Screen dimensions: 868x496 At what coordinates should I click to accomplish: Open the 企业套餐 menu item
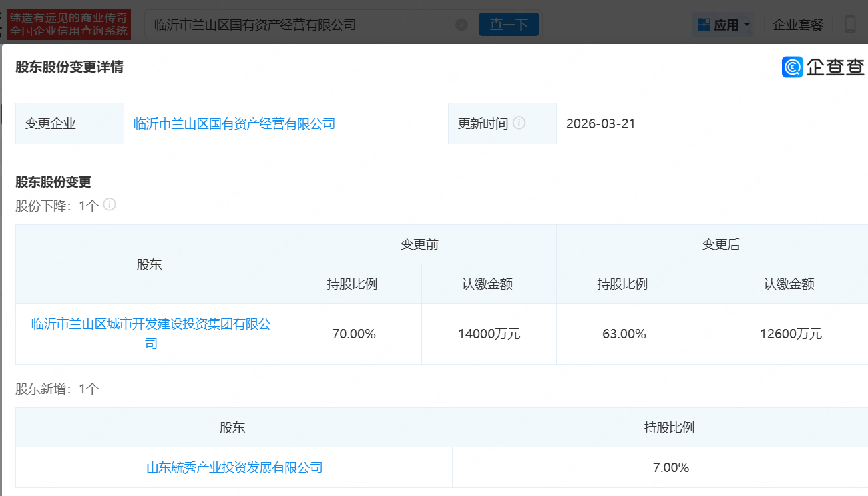click(x=798, y=25)
